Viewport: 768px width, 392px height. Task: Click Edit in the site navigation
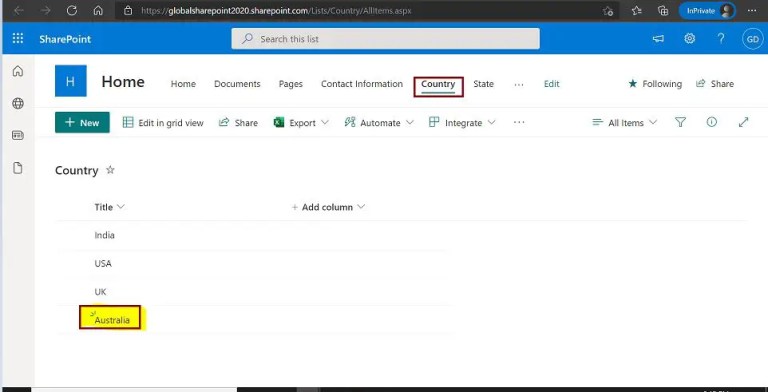(x=552, y=84)
